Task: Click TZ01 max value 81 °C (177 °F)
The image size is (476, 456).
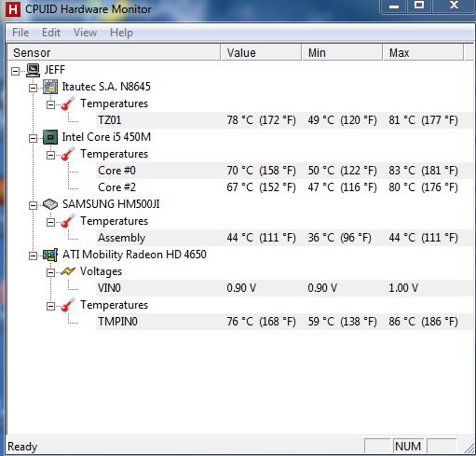Action: pos(423,120)
